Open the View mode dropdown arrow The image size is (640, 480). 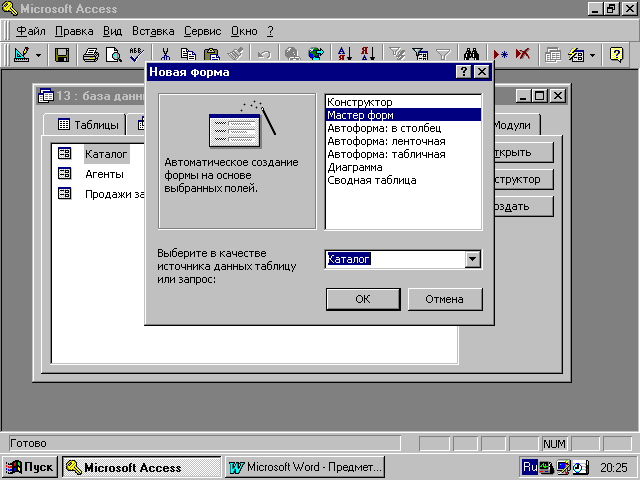[x=38, y=55]
